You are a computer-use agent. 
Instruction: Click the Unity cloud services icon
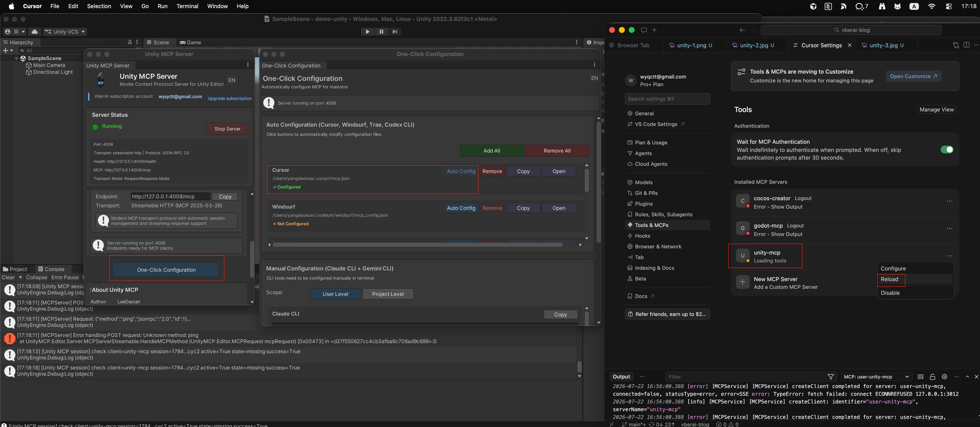pyautogui.click(x=34, y=32)
